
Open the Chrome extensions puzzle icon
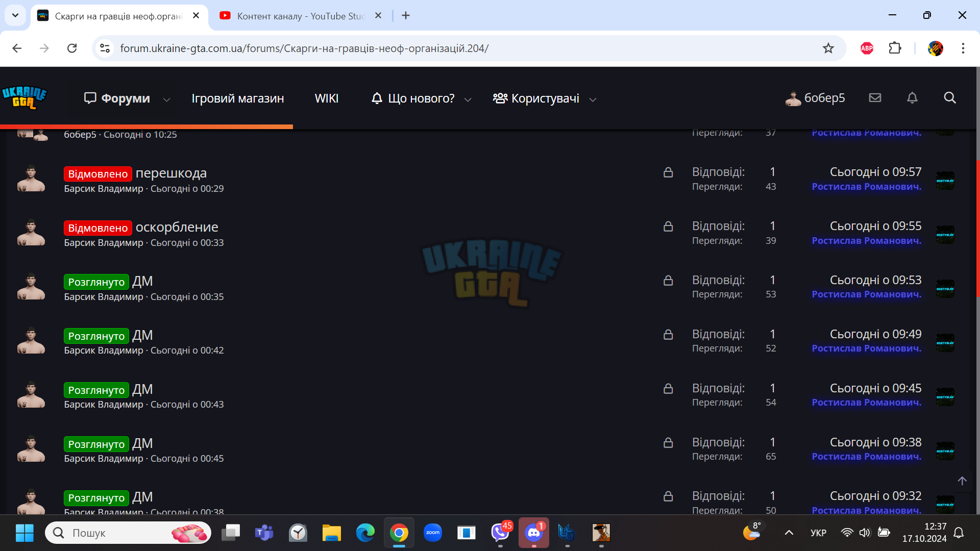click(x=895, y=48)
